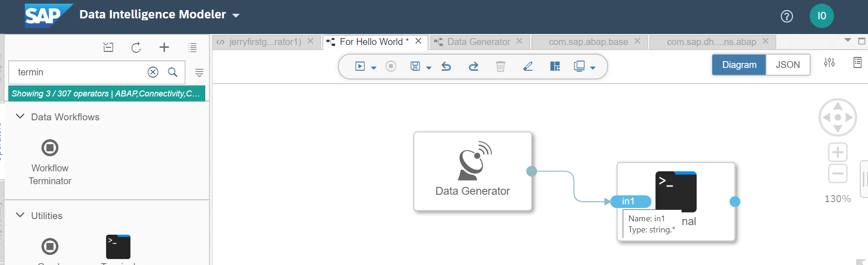This screenshot has width=868, height=265.
Task: Add a new operator with the plus icon
Action: tap(164, 47)
